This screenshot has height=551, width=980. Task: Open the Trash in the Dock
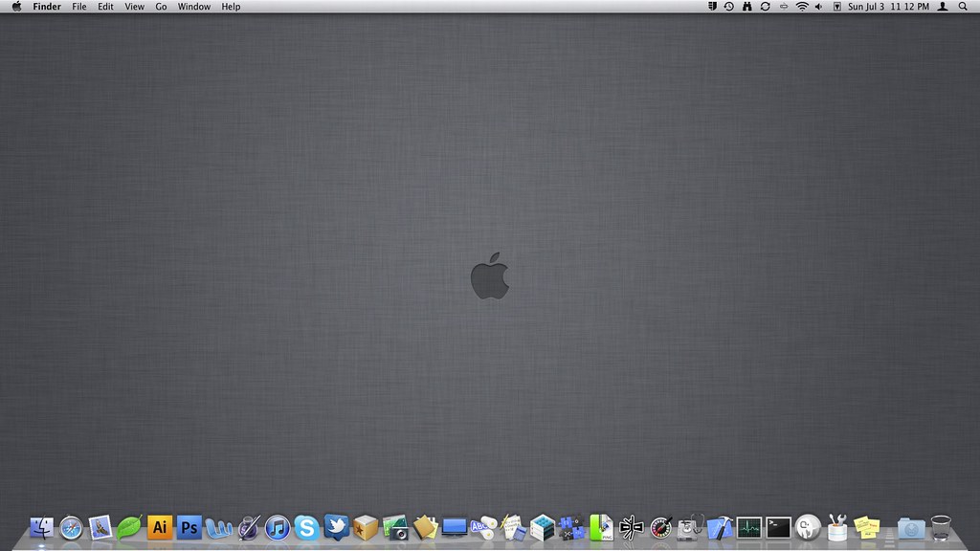tap(941, 528)
